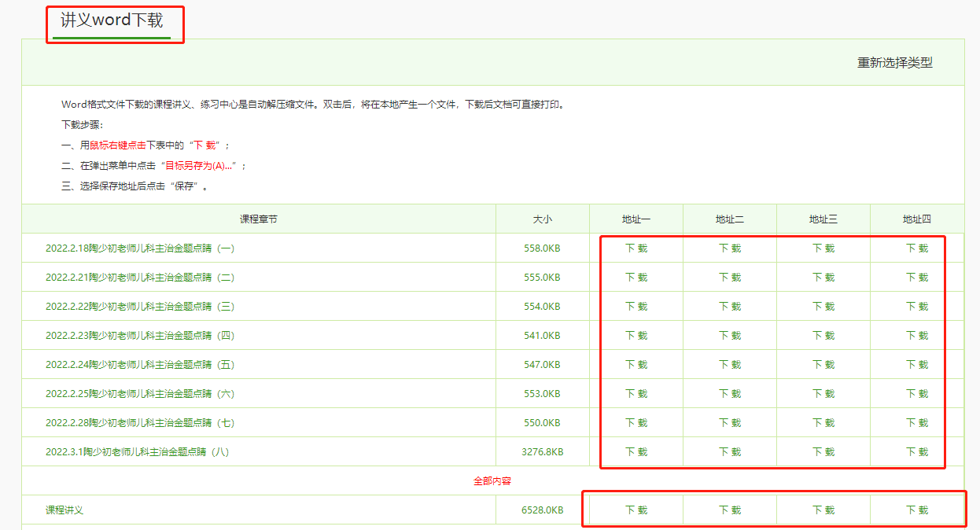Click the 课程章节 column header
The height and width of the screenshot is (530, 980).
point(259,219)
